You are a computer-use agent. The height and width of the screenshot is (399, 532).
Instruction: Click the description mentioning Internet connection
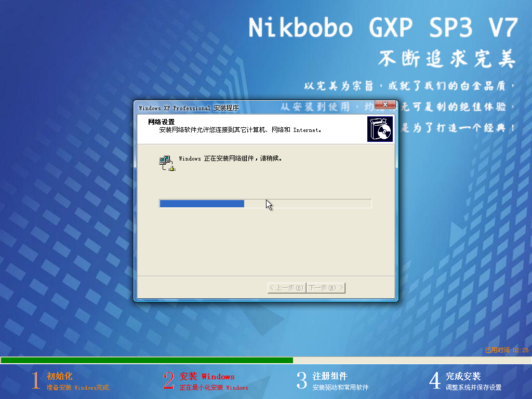pos(240,130)
